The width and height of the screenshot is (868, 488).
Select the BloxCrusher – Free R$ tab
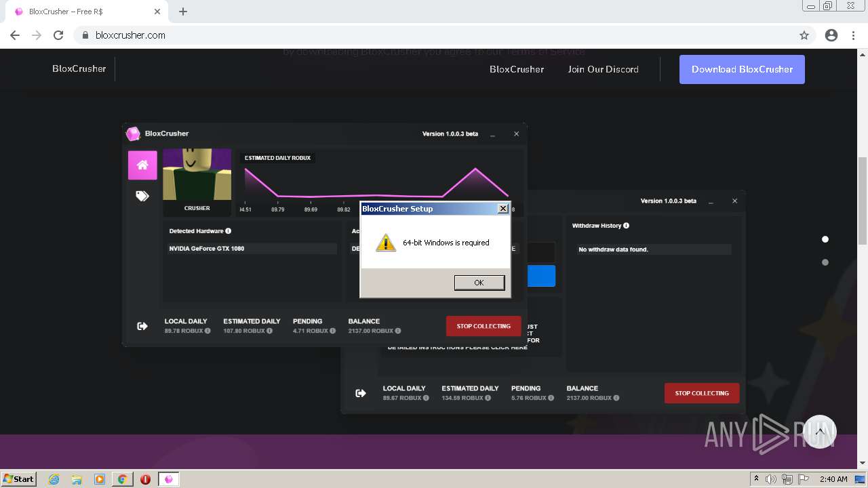86,12
